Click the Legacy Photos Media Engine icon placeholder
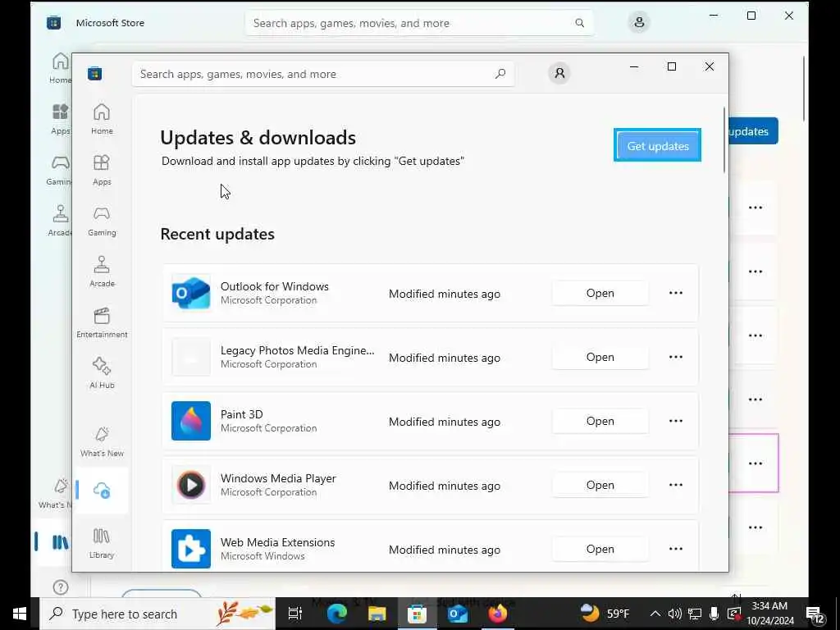Image resolution: width=840 pixels, height=630 pixels. tap(190, 357)
